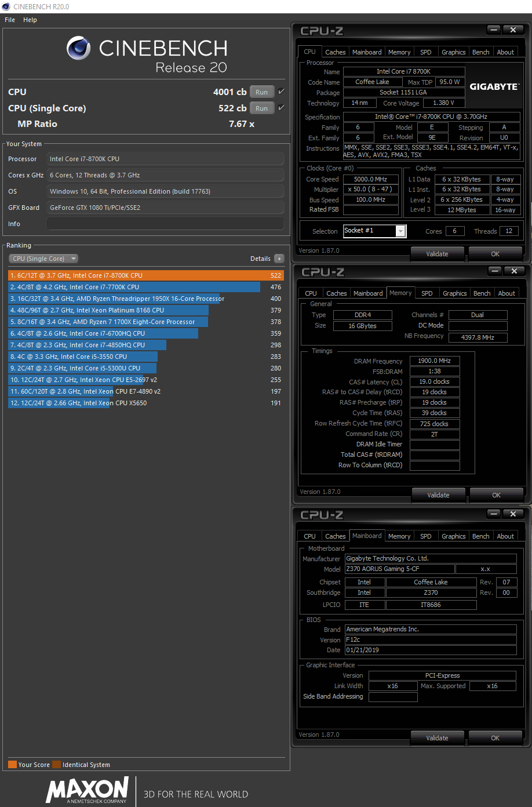The image size is (532, 807).
Task: Minimize the middle CPU-Z window
Action: 495,271
